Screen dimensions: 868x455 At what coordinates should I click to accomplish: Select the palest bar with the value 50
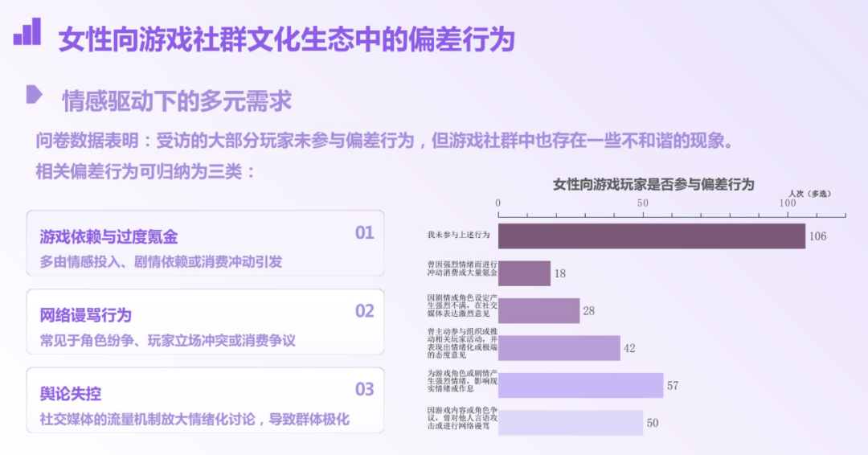571,423
